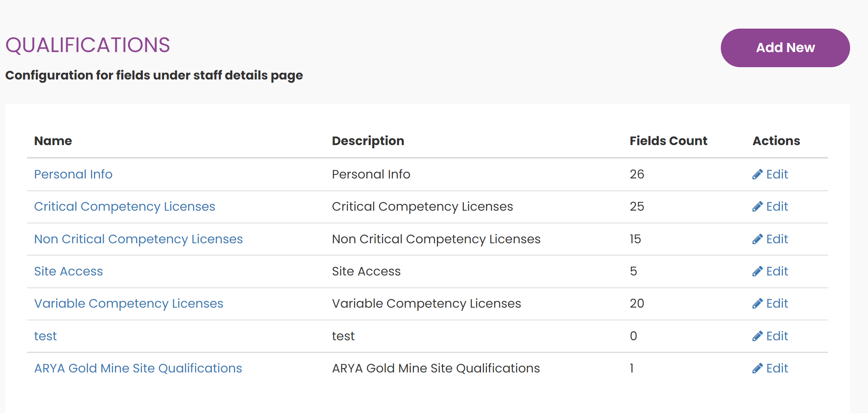Viewport: 868px width, 413px height.
Task: Go to Site Access qualification
Action: (x=68, y=271)
